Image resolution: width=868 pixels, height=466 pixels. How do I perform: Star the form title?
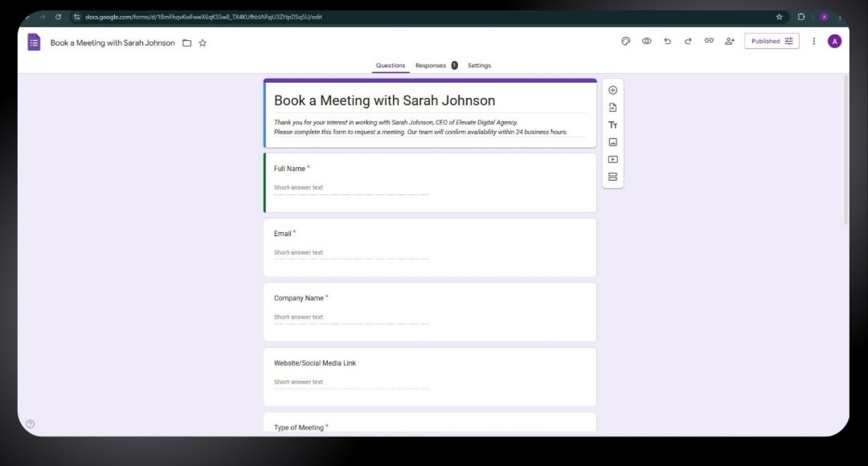pos(203,43)
